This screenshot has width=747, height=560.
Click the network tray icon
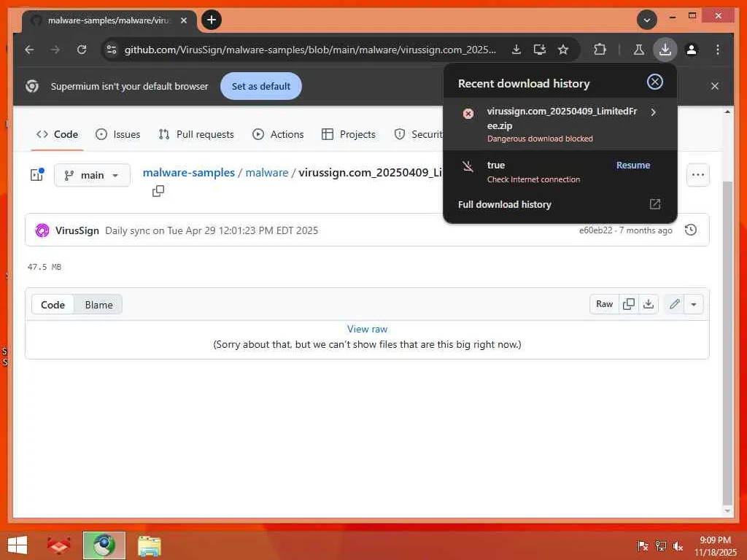click(660, 546)
